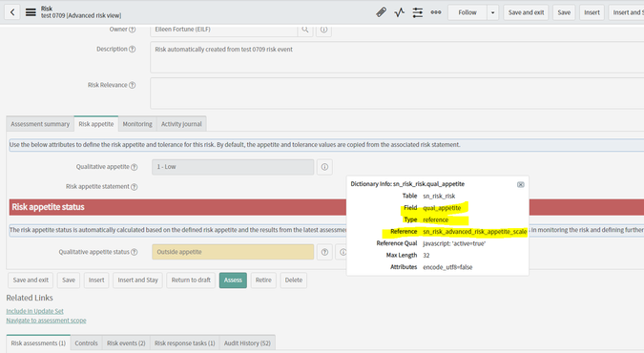This screenshot has width=644, height=353.
Task: Click the Reference Qual javascript value
Action: pos(454,243)
